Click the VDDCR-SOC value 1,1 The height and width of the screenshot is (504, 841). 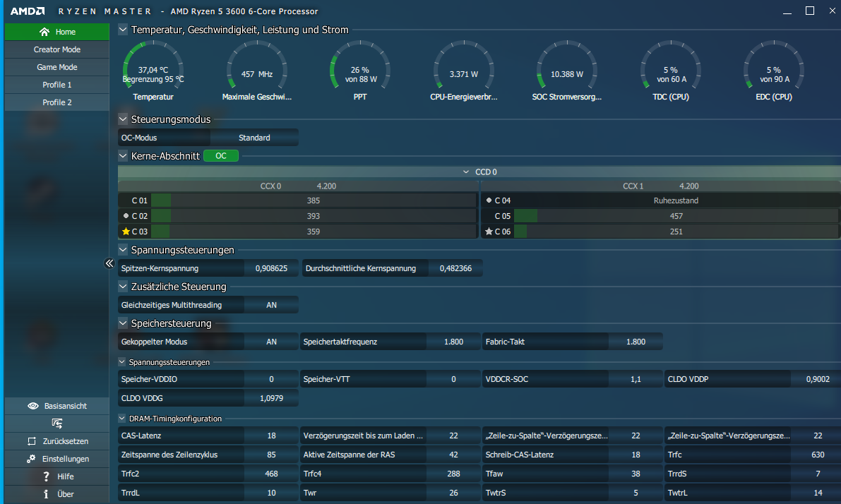pyautogui.click(x=636, y=379)
